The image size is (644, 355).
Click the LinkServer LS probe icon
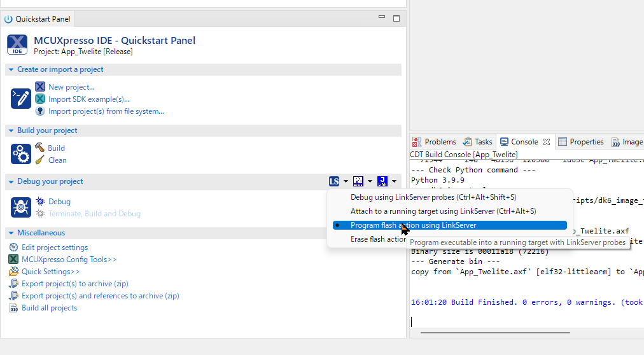point(334,181)
